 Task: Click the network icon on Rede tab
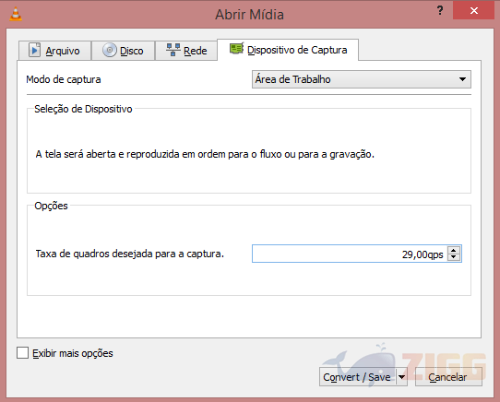[x=173, y=50]
